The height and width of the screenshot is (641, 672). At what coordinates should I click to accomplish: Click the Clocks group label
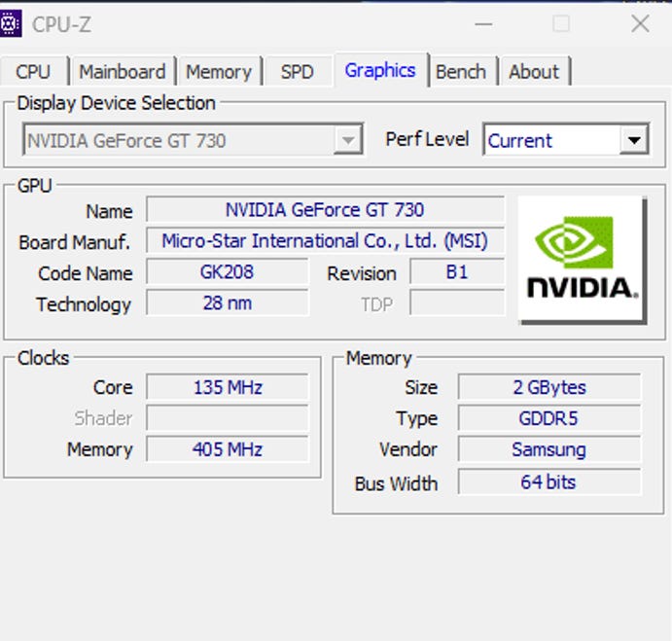tap(43, 358)
